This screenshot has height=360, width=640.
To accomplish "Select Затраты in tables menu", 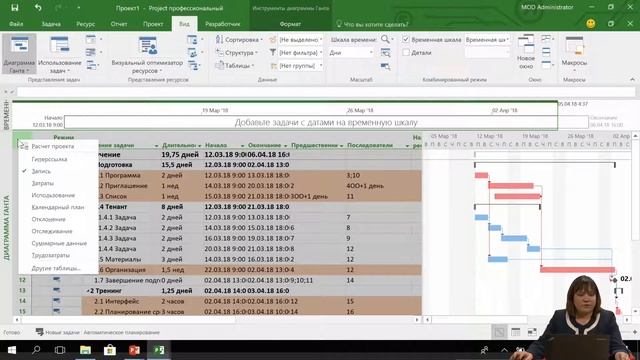I will pyautogui.click(x=42, y=183).
